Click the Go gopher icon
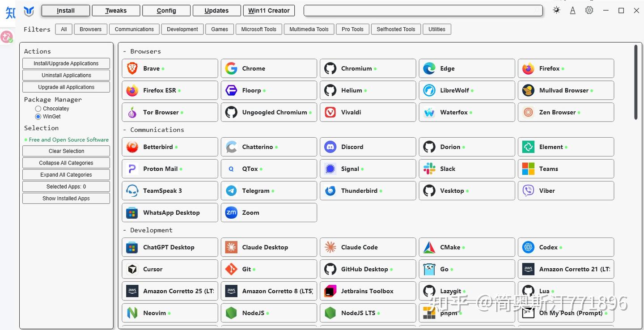 [x=429, y=269]
